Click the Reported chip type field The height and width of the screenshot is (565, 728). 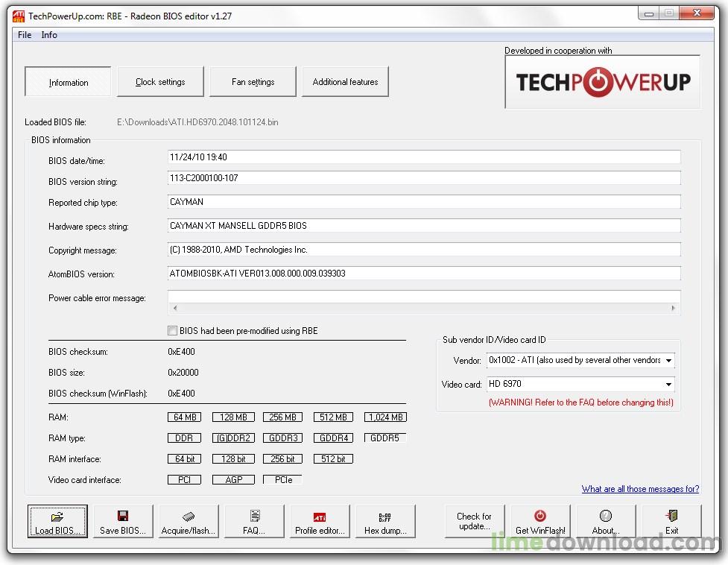coord(424,202)
